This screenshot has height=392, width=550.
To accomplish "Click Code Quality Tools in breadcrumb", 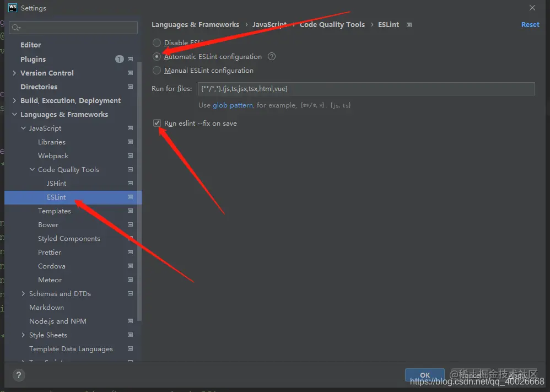I will (x=332, y=25).
